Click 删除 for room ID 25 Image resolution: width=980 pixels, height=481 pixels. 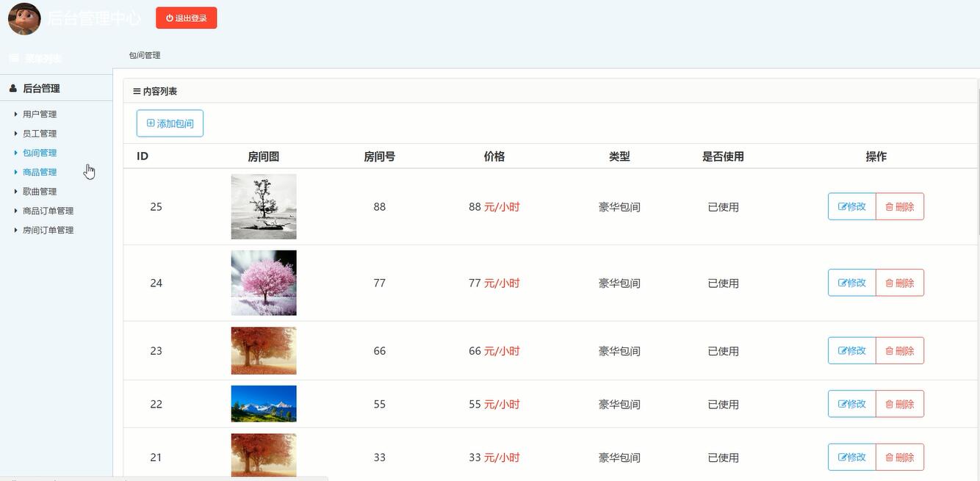[x=900, y=206]
